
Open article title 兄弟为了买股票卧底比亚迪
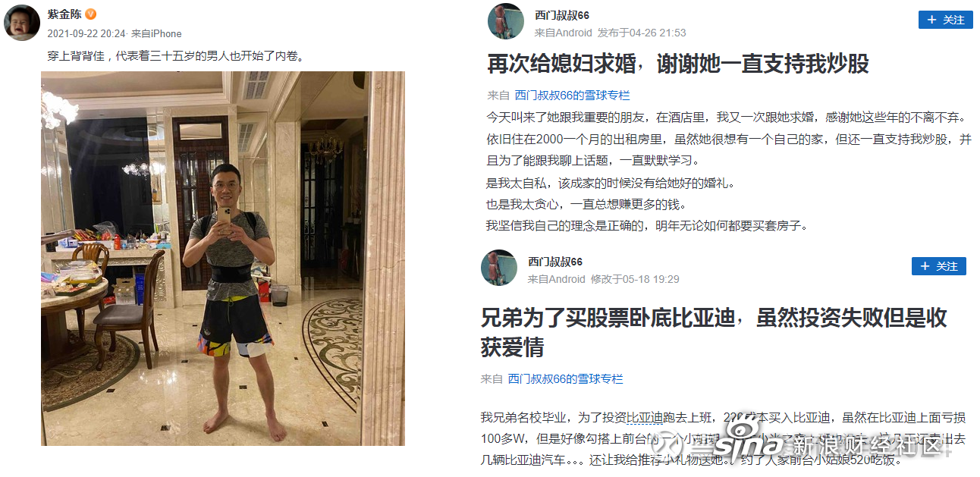[x=714, y=332]
